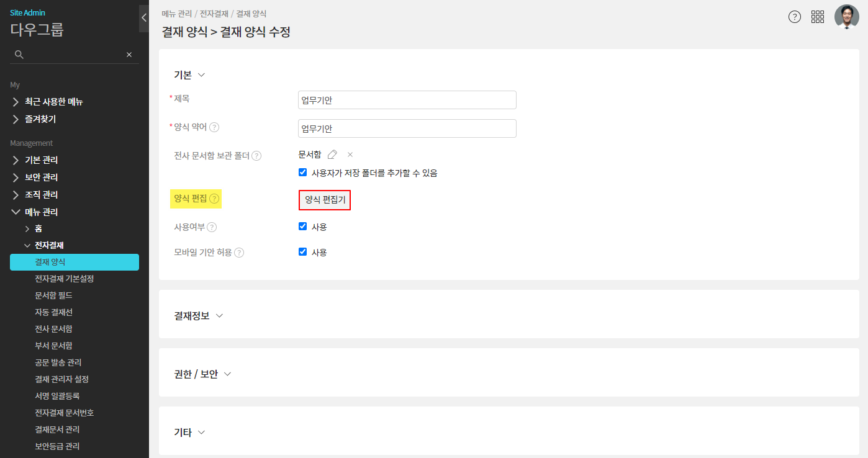Click the 제목 input field
Screen dimensions: 868x458
click(x=407, y=100)
